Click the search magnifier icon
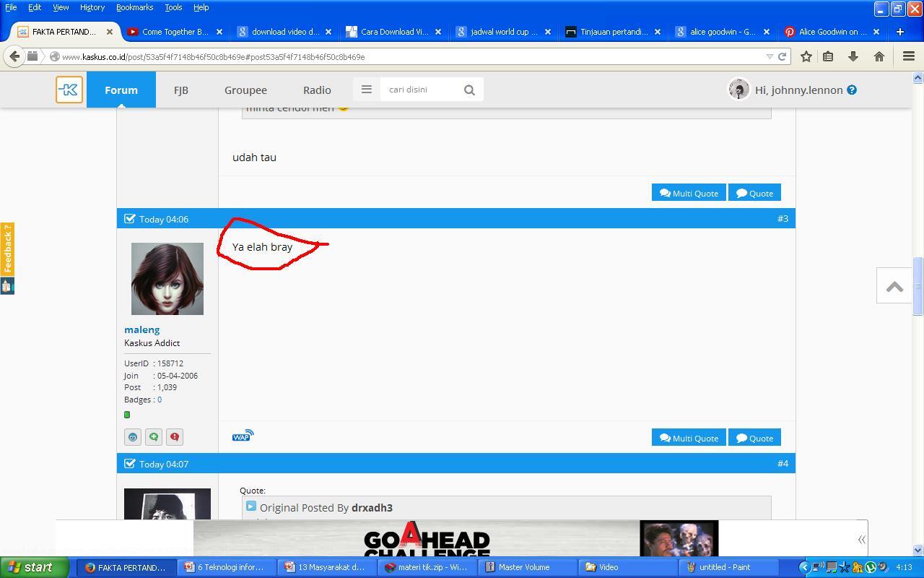The width and height of the screenshot is (924, 578). click(x=469, y=90)
